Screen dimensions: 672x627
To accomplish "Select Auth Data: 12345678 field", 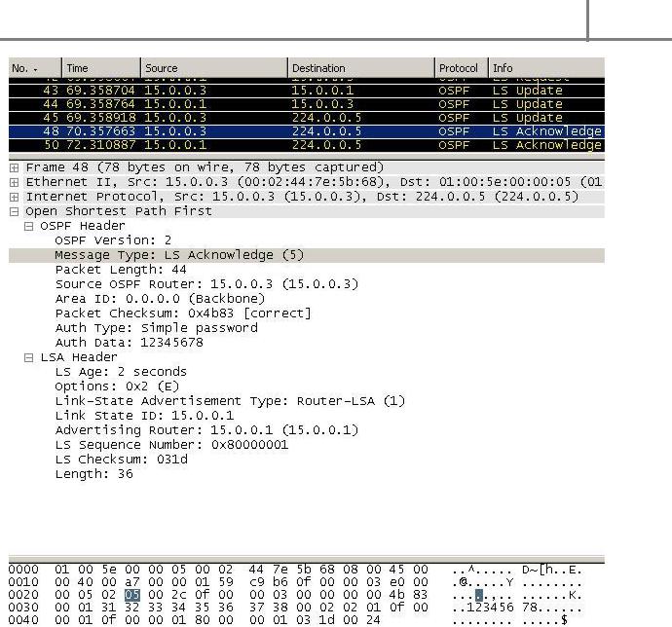I will [129, 343].
